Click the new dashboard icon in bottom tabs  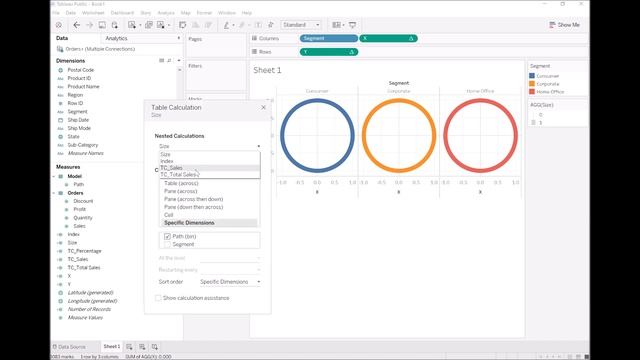pos(142,347)
